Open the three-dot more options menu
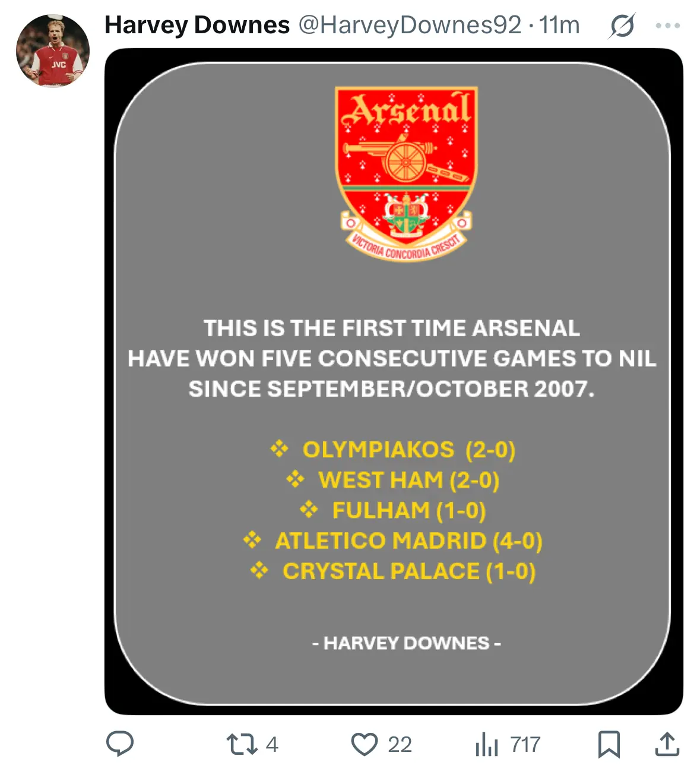The image size is (700, 778). click(668, 26)
